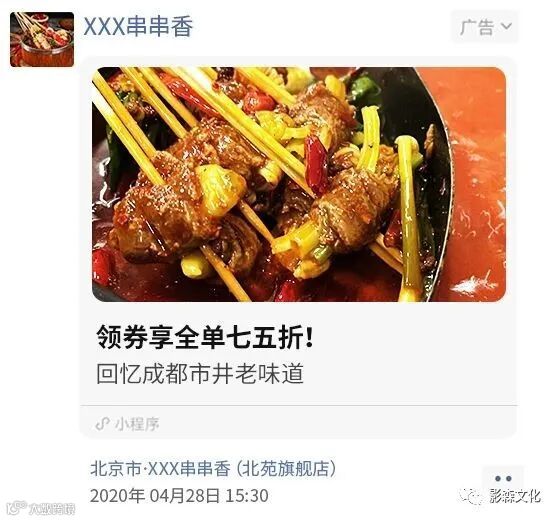This screenshot has width=558, height=521.
Task: Open the skewer food ad image
Action: pos(299,184)
